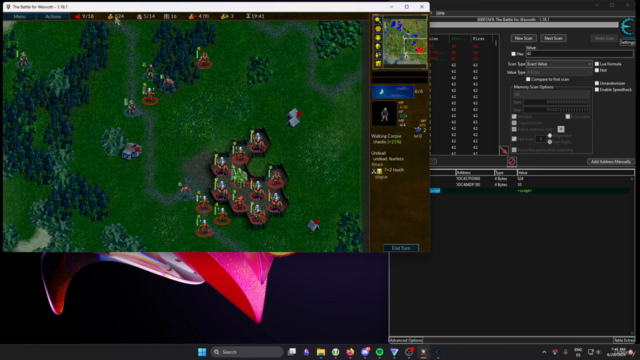The width and height of the screenshot is (640, 360).
Task: Open Windows Start menu
Action: pyautogui.click(x=202, y=352)
